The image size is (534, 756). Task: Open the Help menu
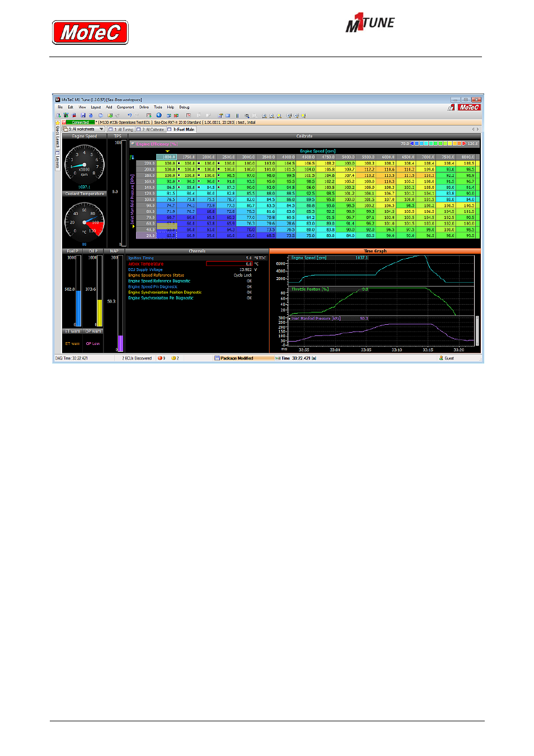170,107
